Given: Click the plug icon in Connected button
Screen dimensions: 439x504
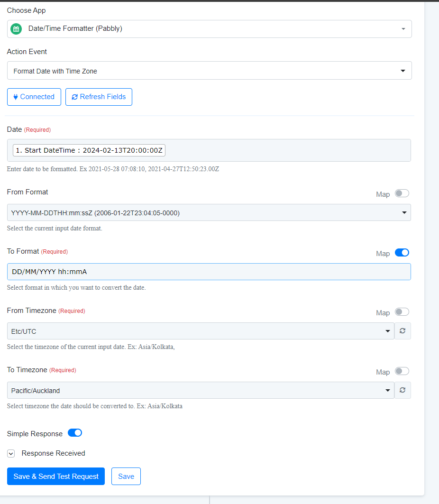Looking at the screenshot, I should point(16,97).
